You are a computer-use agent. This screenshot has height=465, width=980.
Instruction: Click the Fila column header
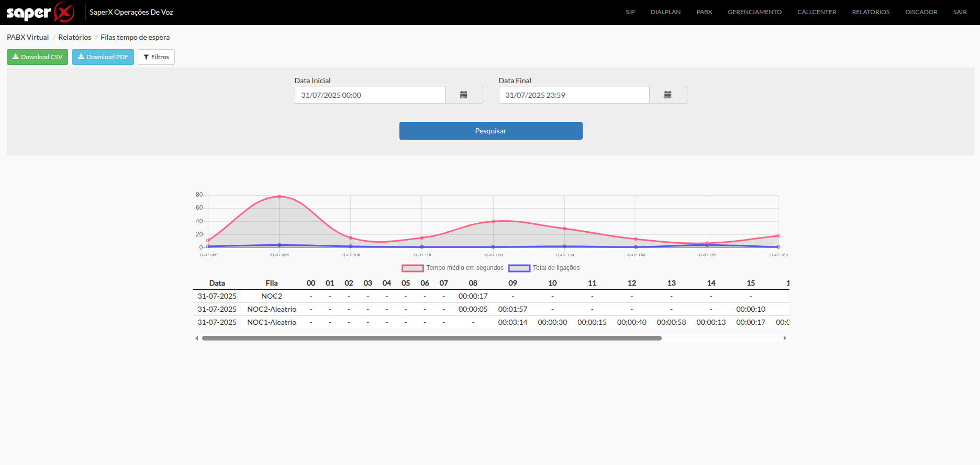tap(272, 283)
